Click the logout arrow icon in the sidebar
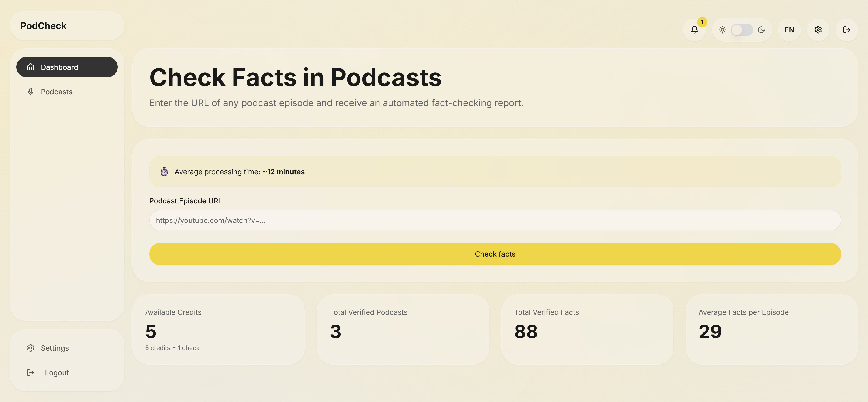This screenshot has width=868, height=402. click(31, 372)
